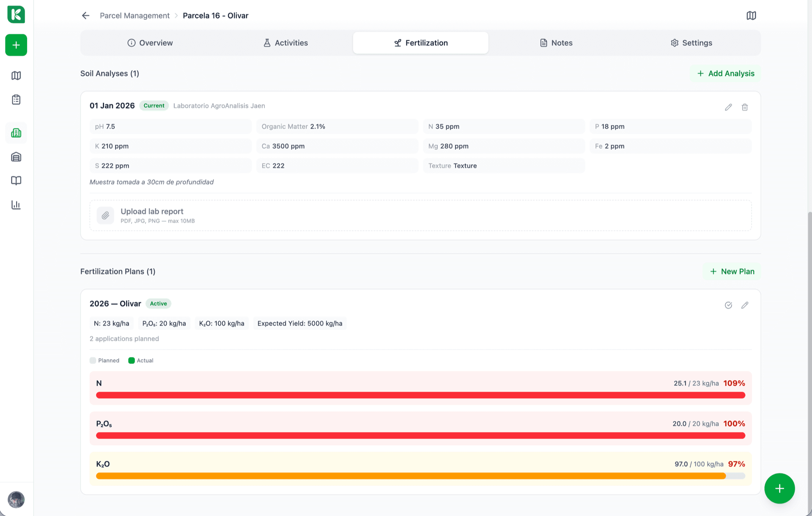Open the bar chart analytics sidebar icon
812x516 pixels.
tap(16, 205)
